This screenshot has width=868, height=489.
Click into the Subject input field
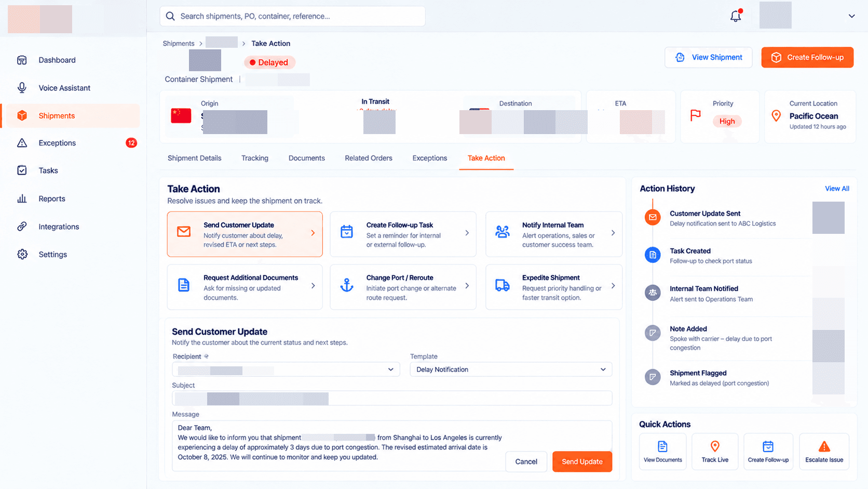392,399
